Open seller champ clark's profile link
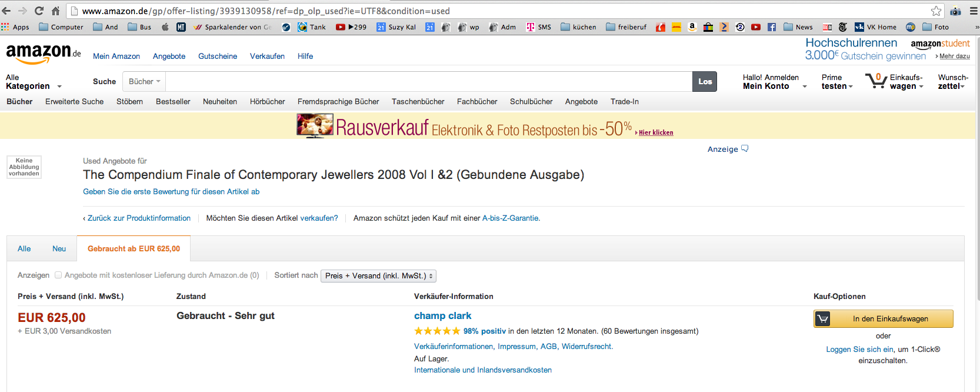The image size is (980, 392). (442, 315)
